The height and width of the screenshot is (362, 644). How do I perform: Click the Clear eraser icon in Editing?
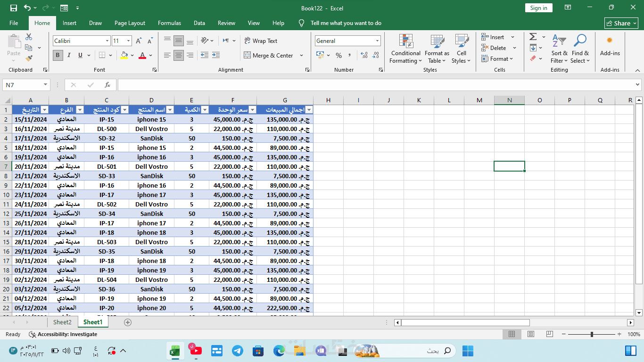pos(533,58)
